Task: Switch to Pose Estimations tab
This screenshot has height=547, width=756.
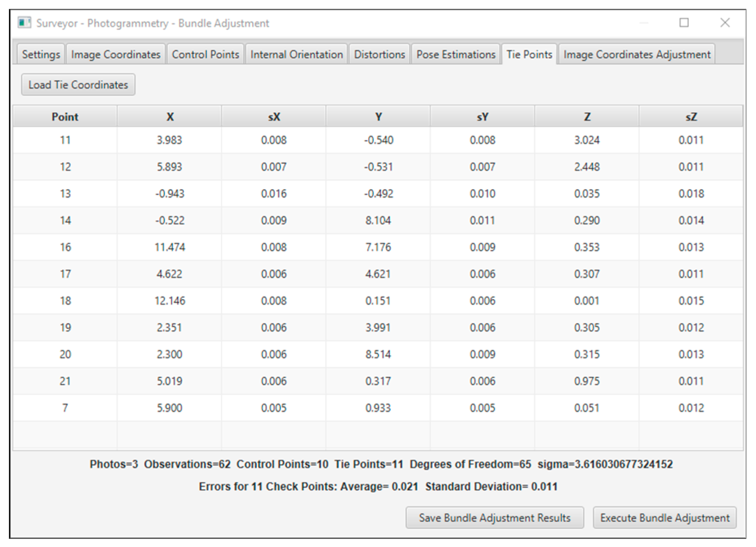Action: [456, 55]
